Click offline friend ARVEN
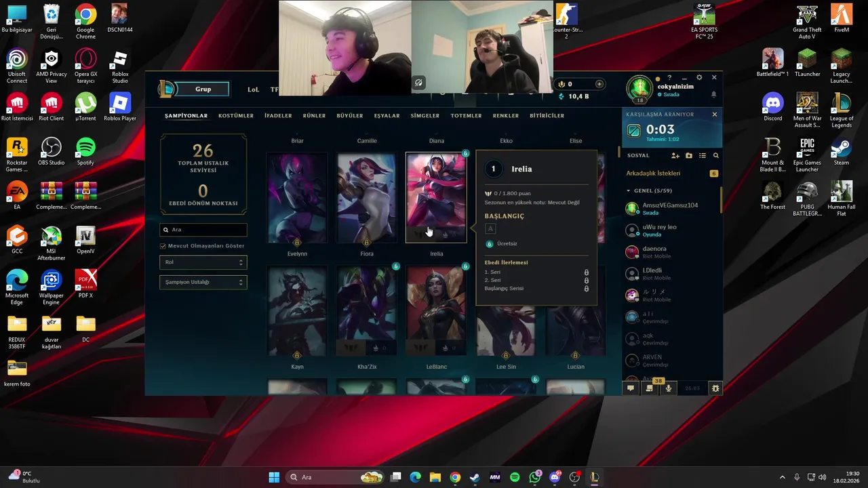The height and width of the screenshot is (488, 868). click(671, 361)
